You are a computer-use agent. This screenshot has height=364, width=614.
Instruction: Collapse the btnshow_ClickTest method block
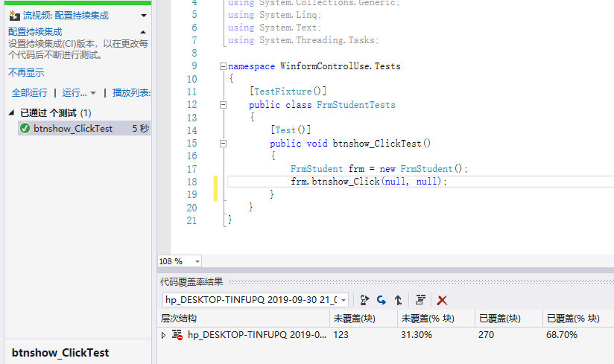coord(223,144)
